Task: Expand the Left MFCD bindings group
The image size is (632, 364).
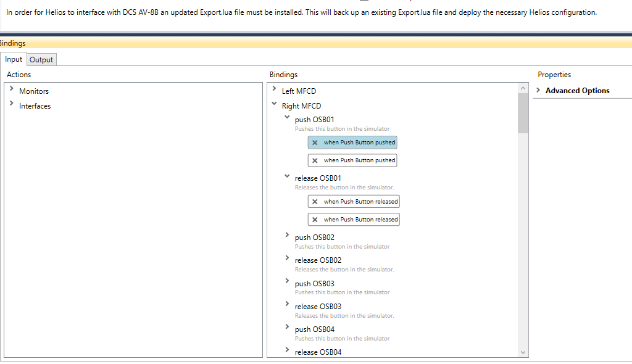Action: (274, 88)
